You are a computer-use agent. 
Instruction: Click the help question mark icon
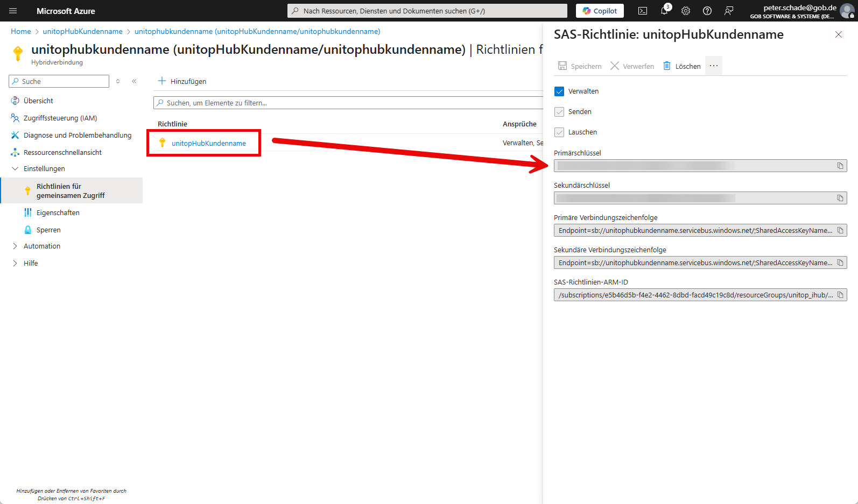point(707,11)
